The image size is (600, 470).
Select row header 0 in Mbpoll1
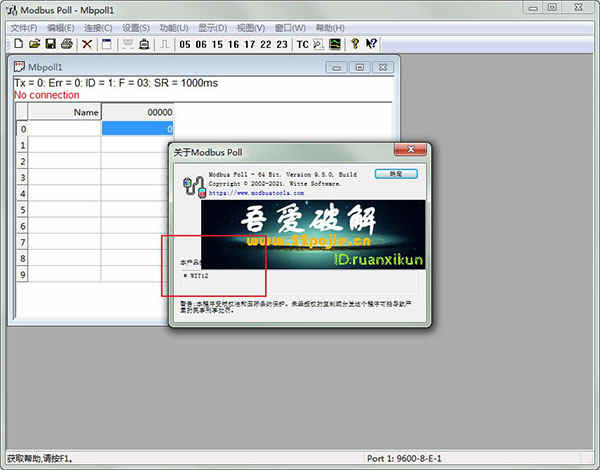click(23, 129)
